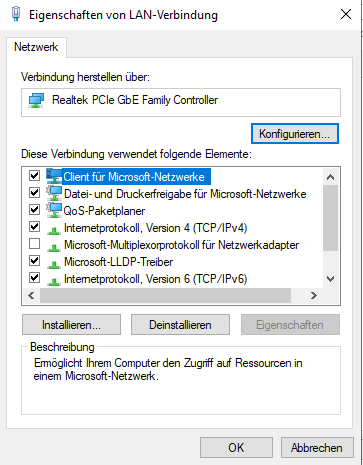Click the TCP/IPv4 protocol icon

pos(54,230)
